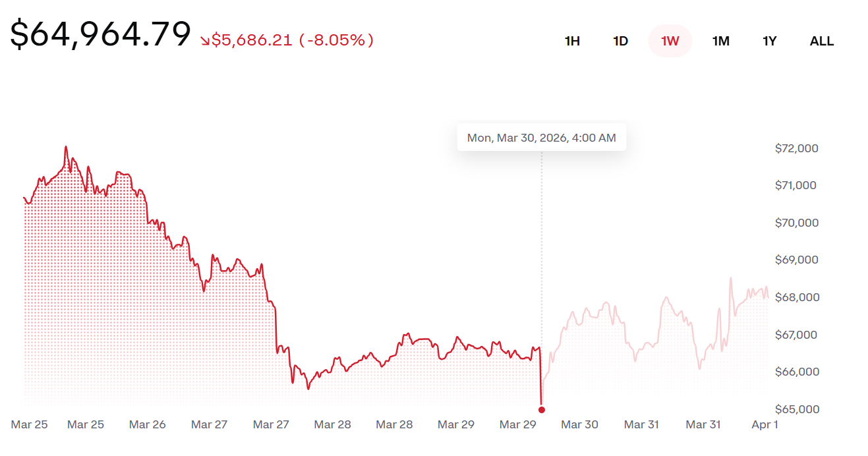Viewport: 868px width, 456px height.
Task: Click the red data point marker
Action: click(542, 410)
